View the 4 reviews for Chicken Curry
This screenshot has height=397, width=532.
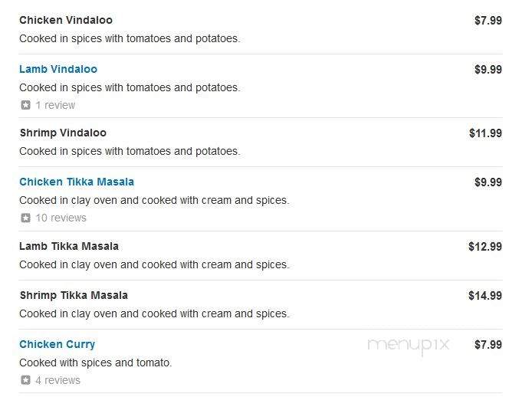tap(58, 380)
